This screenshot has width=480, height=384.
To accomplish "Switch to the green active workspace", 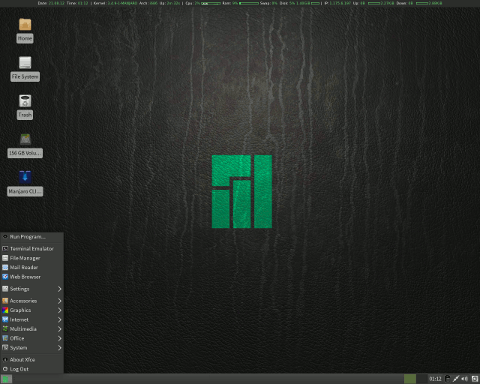I will [x=410, y=379].
